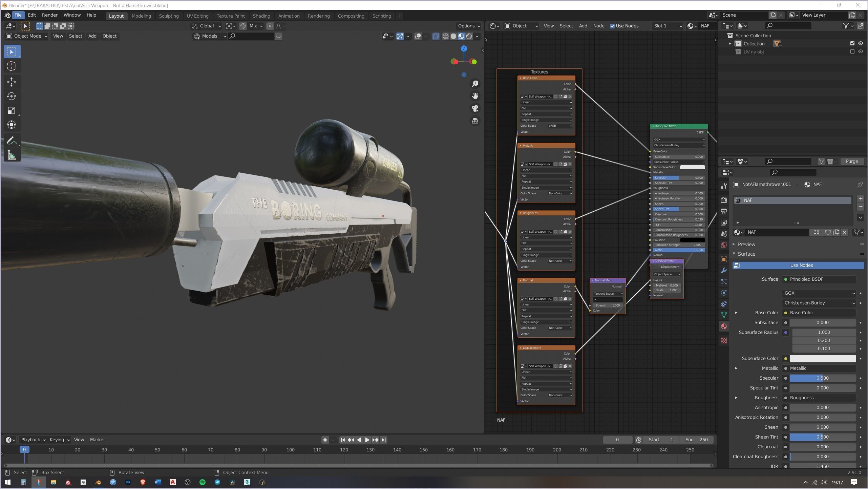Viewport: 868px width, 489px height.
Task: Open the World properties tab
Action: 724,245
